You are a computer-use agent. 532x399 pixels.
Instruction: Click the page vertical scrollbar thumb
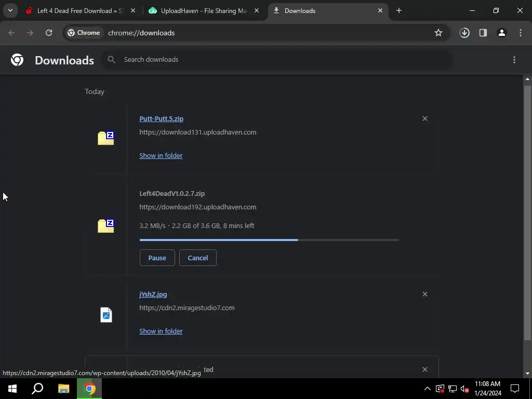tap(527, 212)
